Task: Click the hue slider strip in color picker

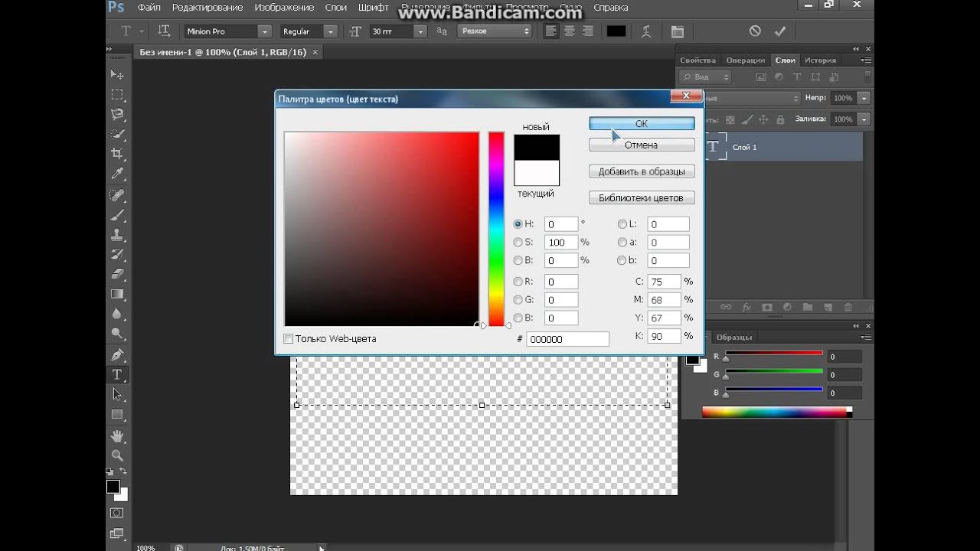Action: (x=496, y=229)
